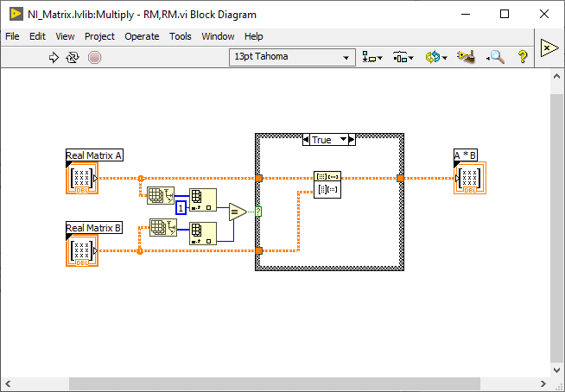This screenshot has width=565, height=392.
Task: Click the Real Matrix A terminal
Action: tap(81, 179)
